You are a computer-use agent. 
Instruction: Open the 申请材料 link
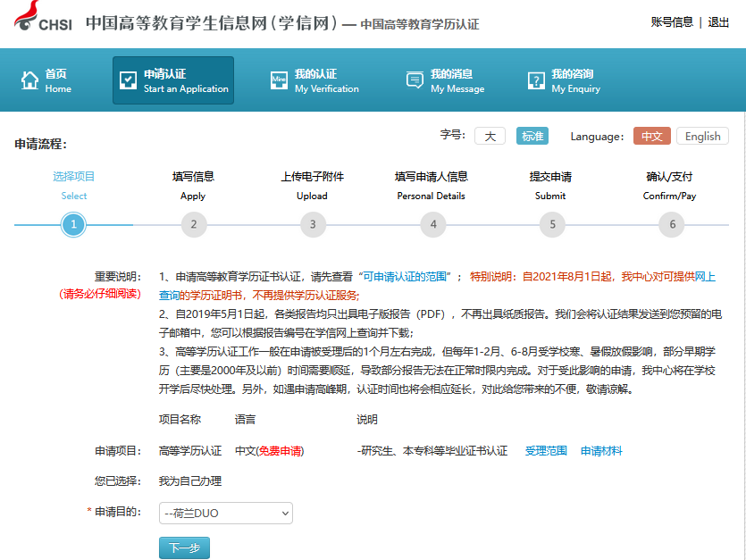pyautogui.click(x=601, y=450)
